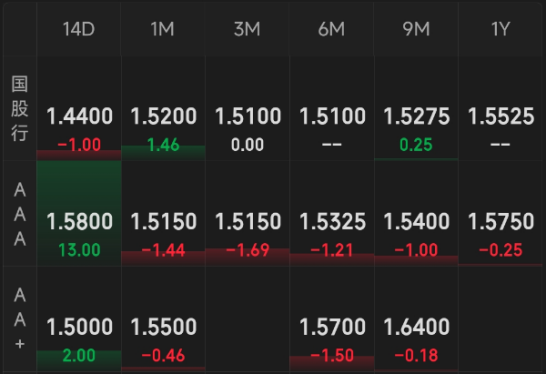Choose the 6M column header
The image size is (547, 375).
tap(332, 29)
